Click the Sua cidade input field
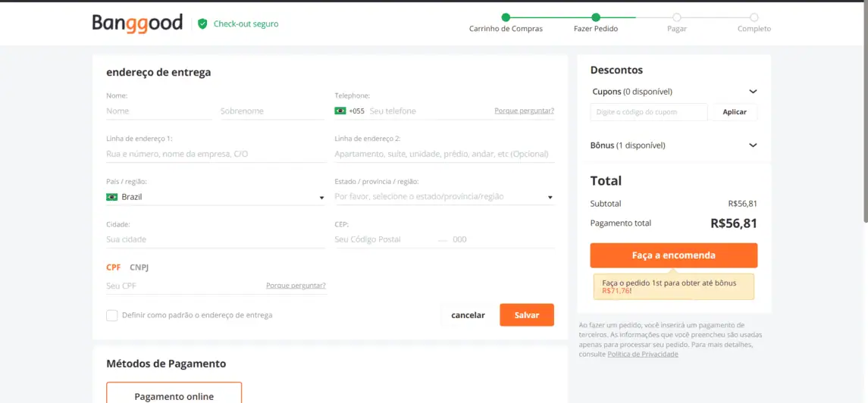The image size is (868, 403). (x=216, y=240)
